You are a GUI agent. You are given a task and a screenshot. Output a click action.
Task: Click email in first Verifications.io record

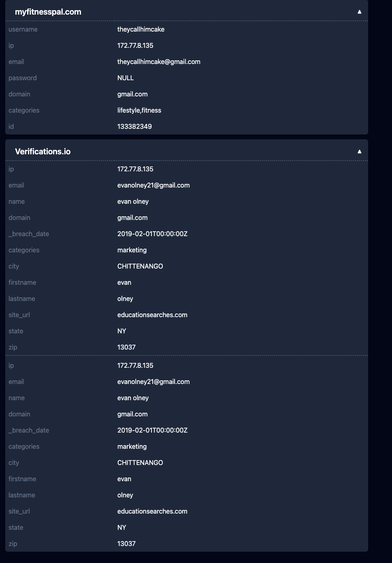pos(153,185)
